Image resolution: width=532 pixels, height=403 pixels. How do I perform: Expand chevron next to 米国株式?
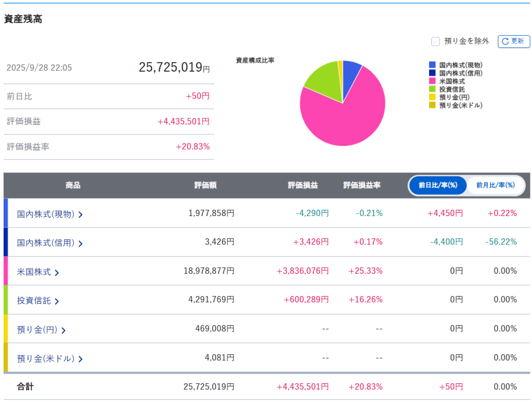tap(57, 273)
